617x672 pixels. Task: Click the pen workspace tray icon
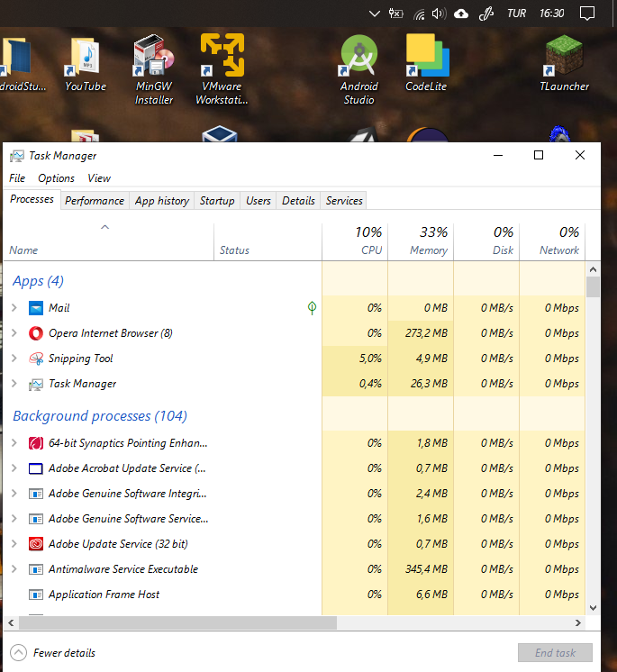(x=485, y=14)
